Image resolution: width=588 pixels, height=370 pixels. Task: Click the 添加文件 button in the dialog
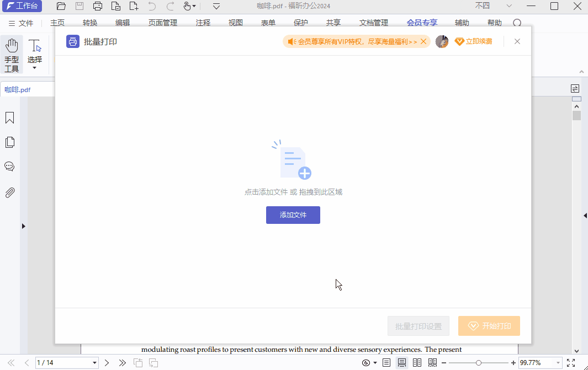pos(293,215)
